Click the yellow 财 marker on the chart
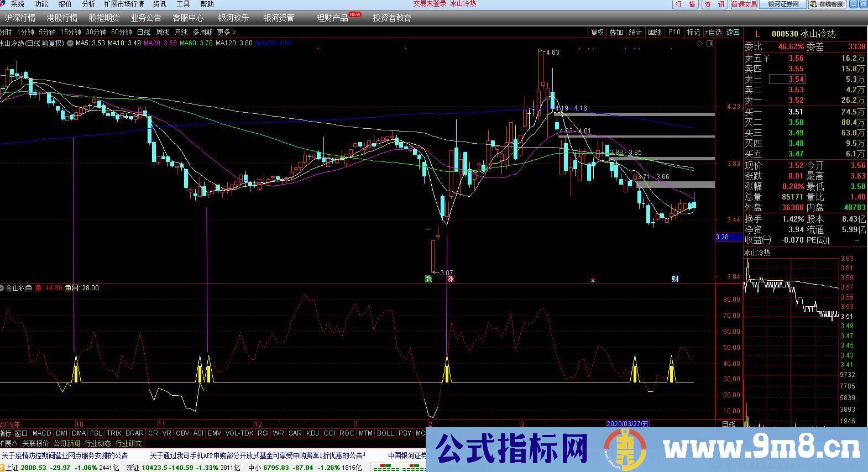 click(x=675, y=279)
